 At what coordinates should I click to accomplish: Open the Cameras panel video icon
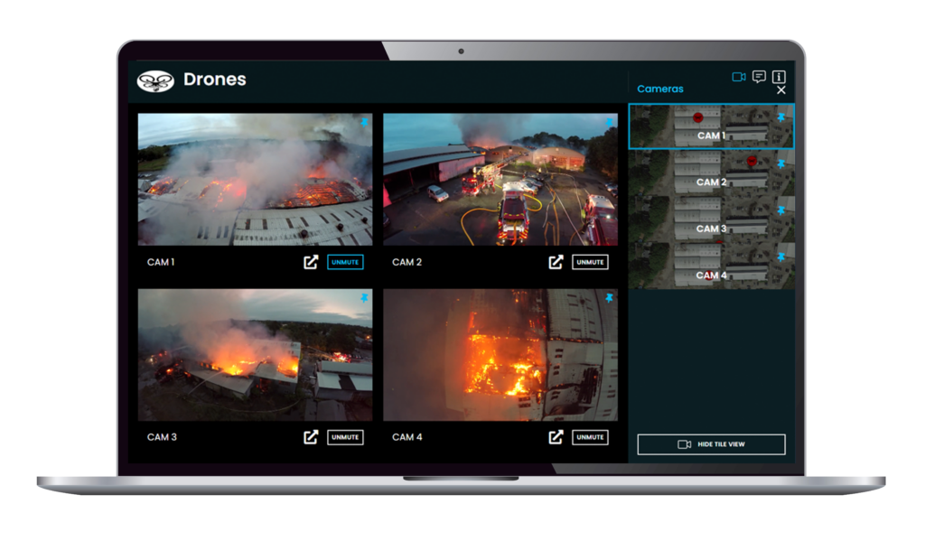point(739,77)
